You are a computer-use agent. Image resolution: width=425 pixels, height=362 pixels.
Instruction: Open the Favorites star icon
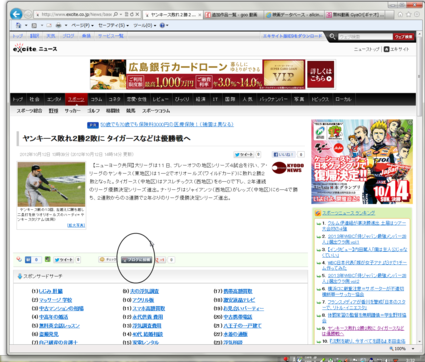(x=409, y=14)
